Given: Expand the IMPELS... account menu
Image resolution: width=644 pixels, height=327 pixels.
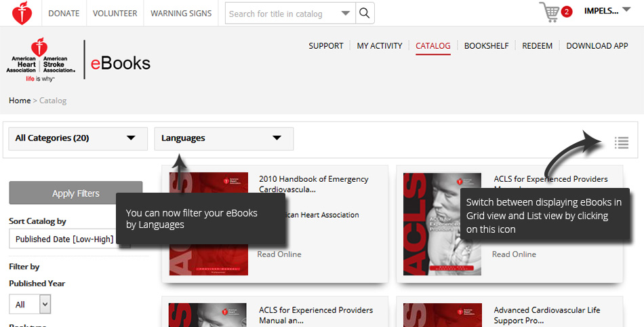Looking at the screenshot, I should (607, 11).
